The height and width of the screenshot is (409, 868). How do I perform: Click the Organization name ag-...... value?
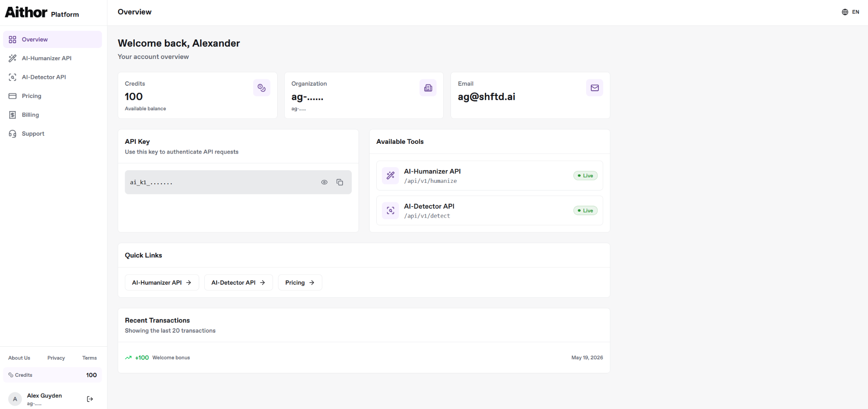tap(307, 97)
